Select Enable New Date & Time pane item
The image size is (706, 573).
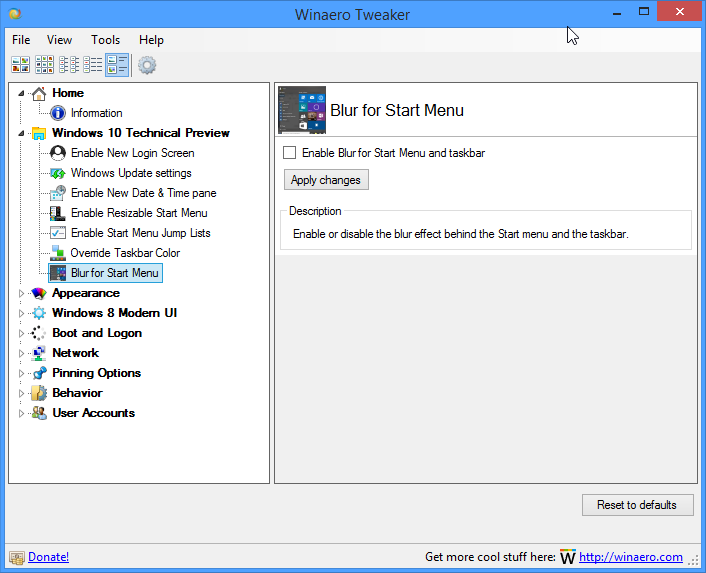pos(144,193)
